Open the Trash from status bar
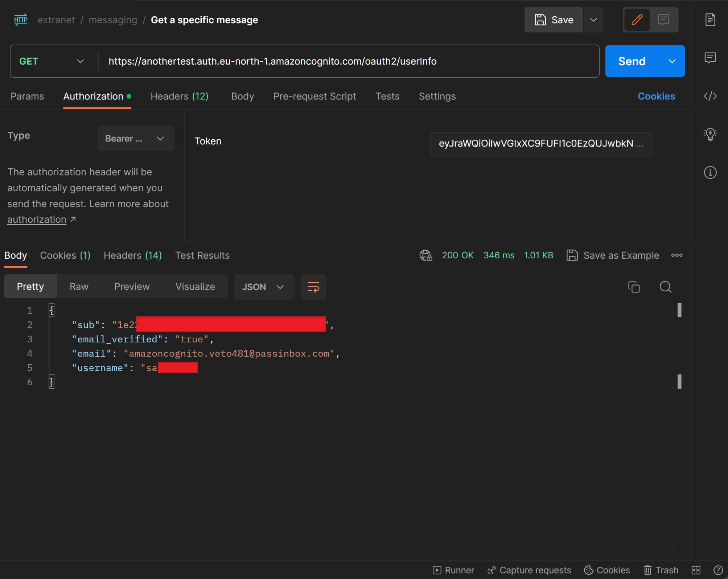Image resolution: width=728 pixels, height=579 pixels. [x=661, y=570]
